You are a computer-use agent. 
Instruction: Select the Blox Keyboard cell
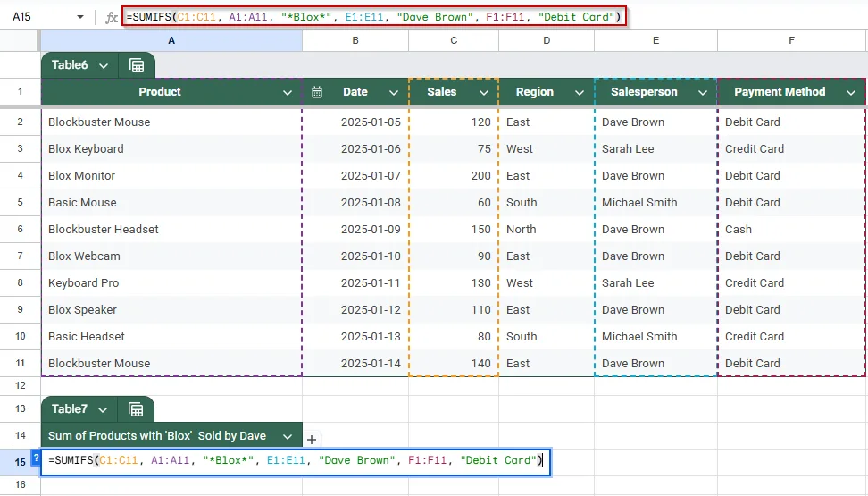(x=171, y=149)
